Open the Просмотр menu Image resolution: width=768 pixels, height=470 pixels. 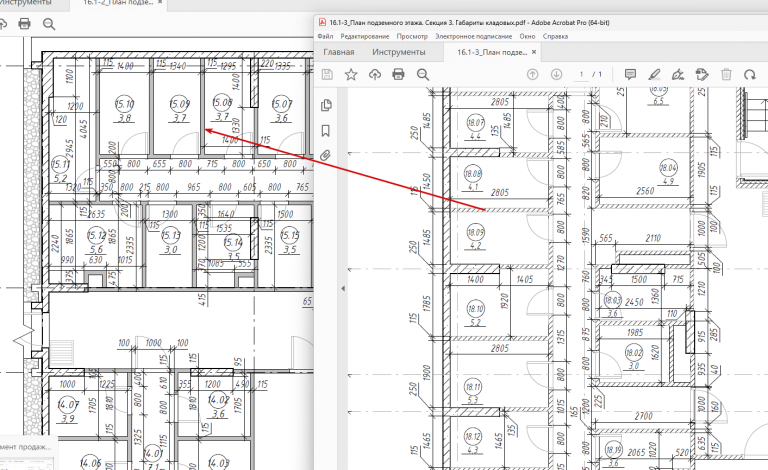tap(412, 36)
